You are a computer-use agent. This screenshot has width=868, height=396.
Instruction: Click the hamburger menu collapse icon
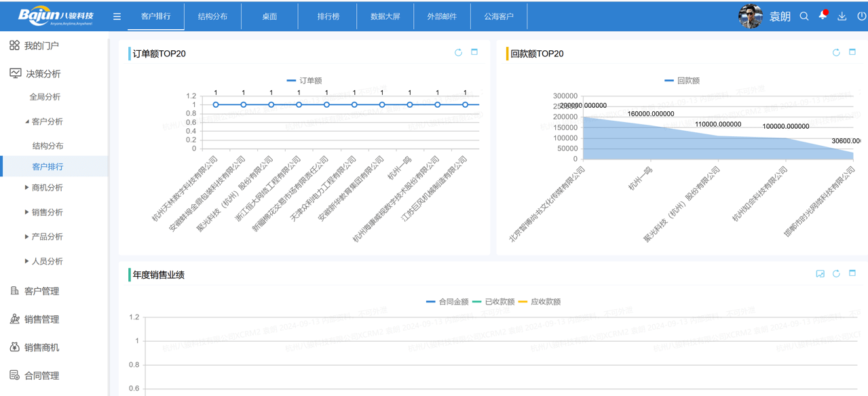(x=117, y=16)
